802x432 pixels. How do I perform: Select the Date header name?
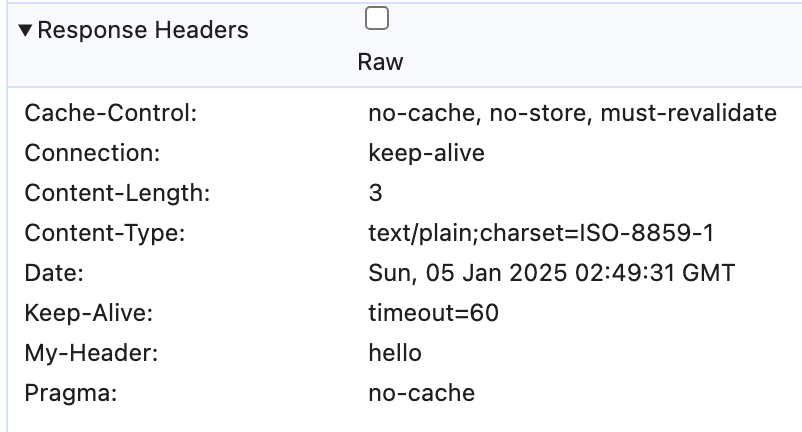point(55,273)
